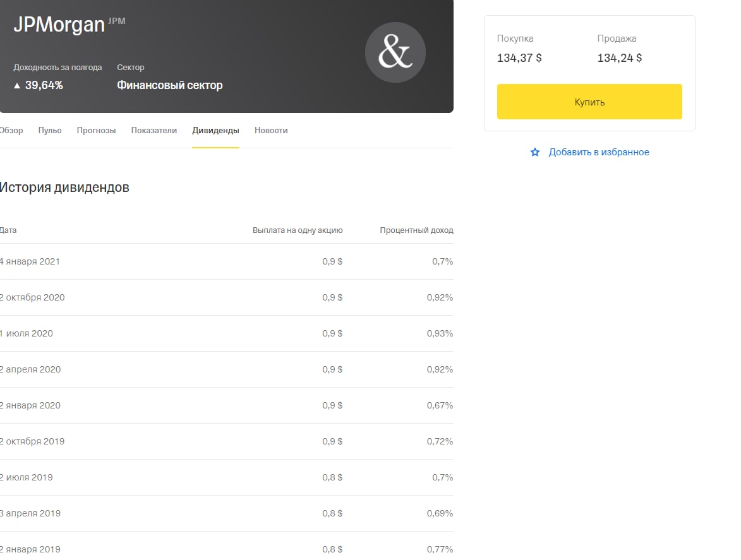Select the января 2019 dividend date
Viewport: 741px width, 560px height.
pyautogui.click(x=30, y=549)
